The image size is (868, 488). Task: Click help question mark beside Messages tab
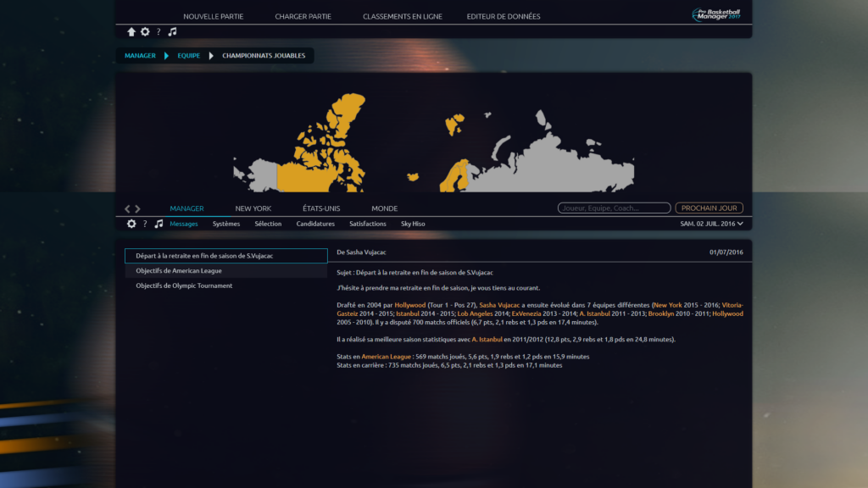(145, 224)
